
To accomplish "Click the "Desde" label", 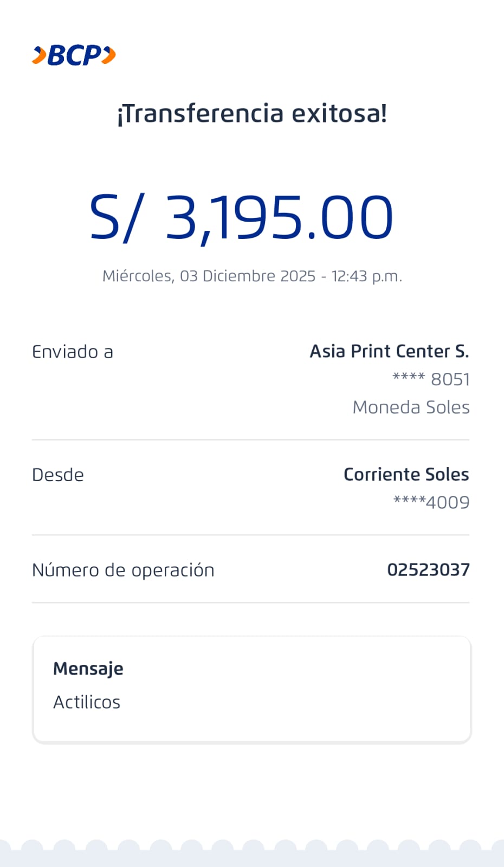I will click(58, 475).
